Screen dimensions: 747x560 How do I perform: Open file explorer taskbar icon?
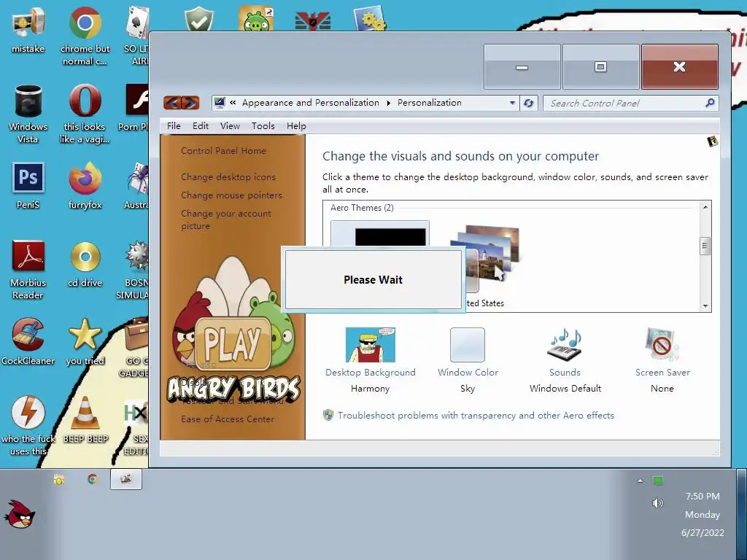[x=58, y=479]
